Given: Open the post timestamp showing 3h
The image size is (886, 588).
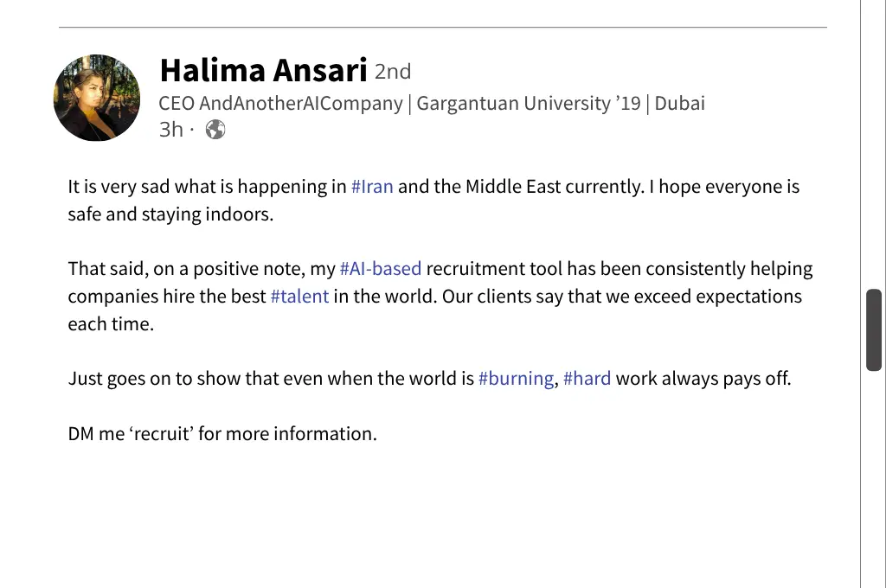Looking at the screenshot, I should pos(170,129).
